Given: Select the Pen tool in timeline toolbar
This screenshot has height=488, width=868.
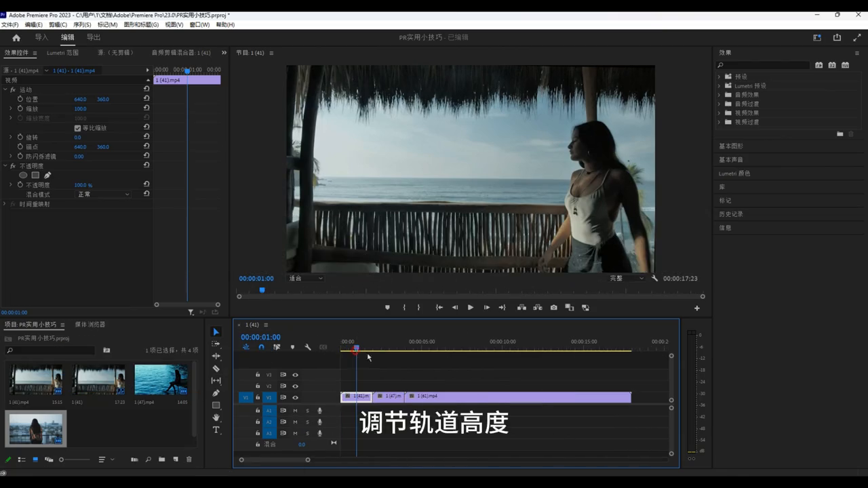Looking at the screenshot, I should pyautogui.click(x=216, y=393).
